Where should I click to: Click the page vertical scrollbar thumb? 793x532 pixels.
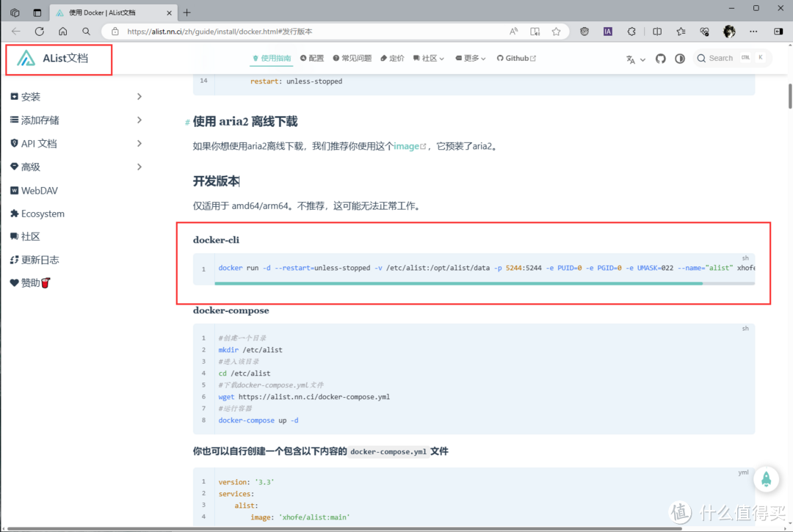point(790,95)
